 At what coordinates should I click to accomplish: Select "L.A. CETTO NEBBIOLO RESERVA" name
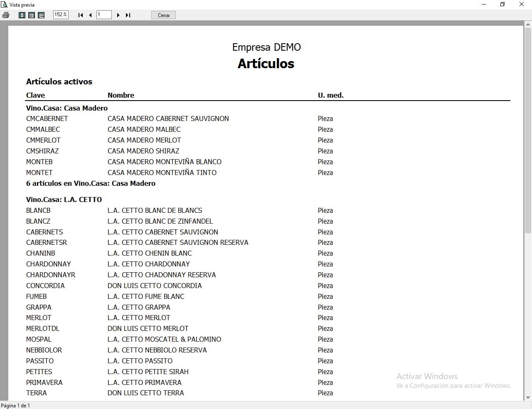point(157,350)
